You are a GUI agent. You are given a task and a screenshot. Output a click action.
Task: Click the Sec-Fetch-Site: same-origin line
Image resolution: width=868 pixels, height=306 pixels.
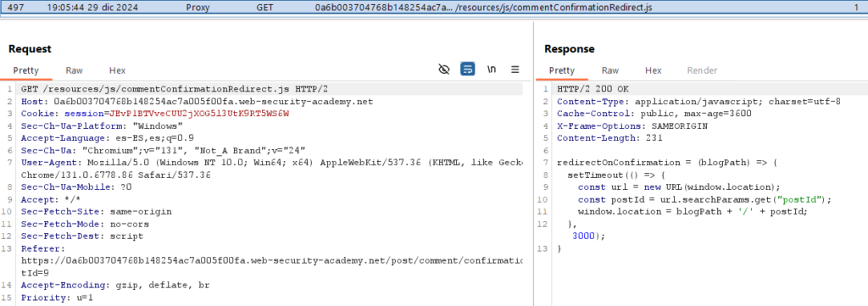97,211
